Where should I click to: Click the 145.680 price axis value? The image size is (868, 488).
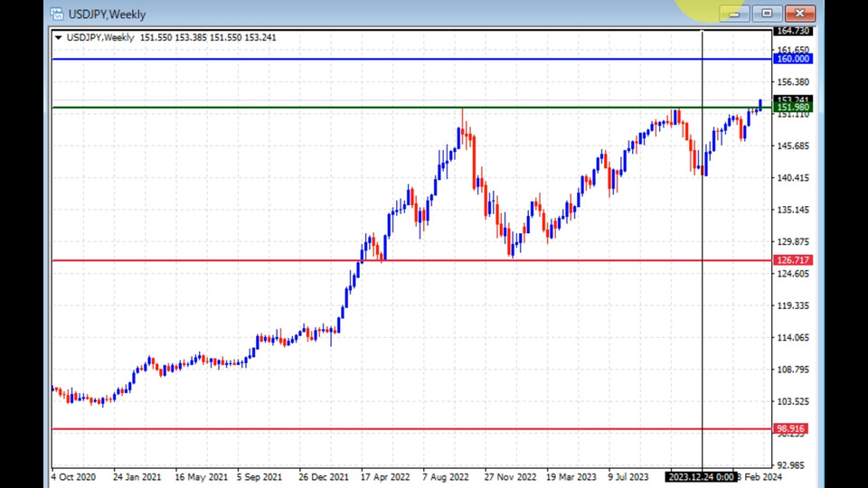[x=793, y=146]
